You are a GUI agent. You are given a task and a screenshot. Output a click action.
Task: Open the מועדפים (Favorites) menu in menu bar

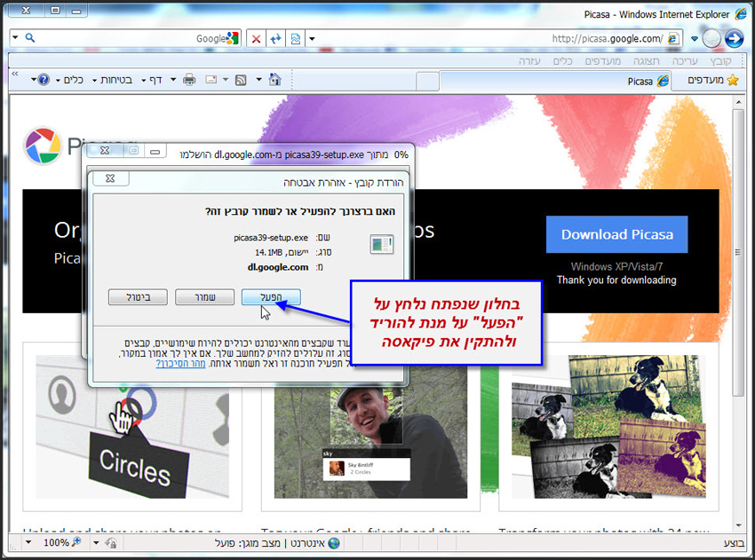pos(603,61)
